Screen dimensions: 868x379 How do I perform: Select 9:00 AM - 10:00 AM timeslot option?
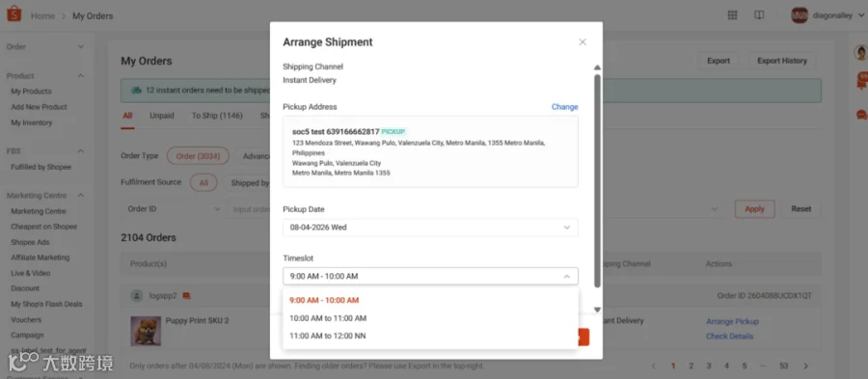click(x=430, y=301)
